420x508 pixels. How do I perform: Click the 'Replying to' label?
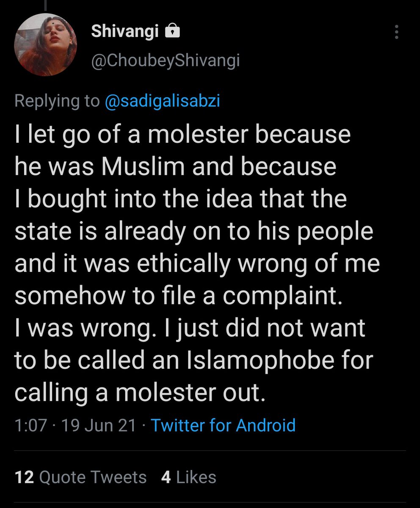[x=57, y=101]
